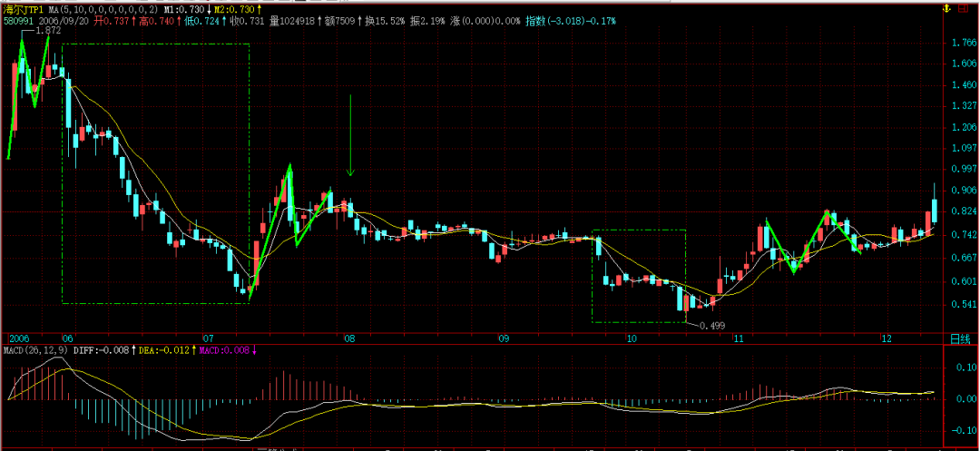Viewport: 980px width, 451px height.
Task: Click the 12 month marker on time axis
Action: click(886, 338)
